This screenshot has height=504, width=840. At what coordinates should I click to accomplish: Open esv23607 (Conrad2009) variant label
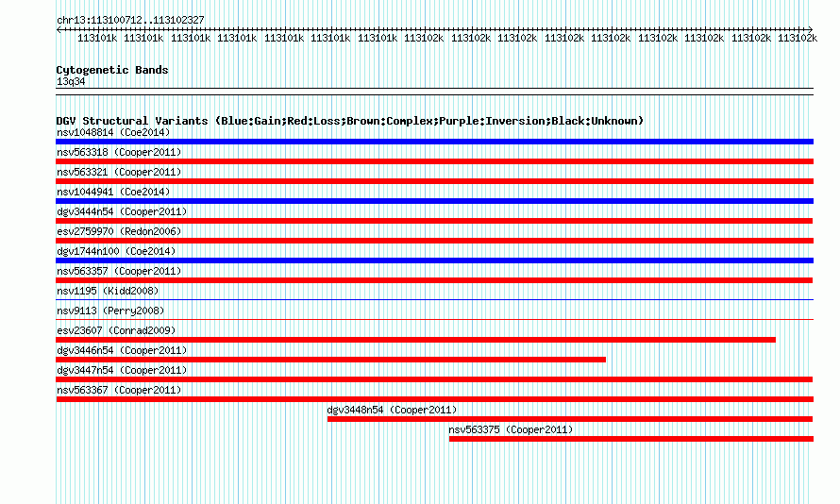click(116, 330)
